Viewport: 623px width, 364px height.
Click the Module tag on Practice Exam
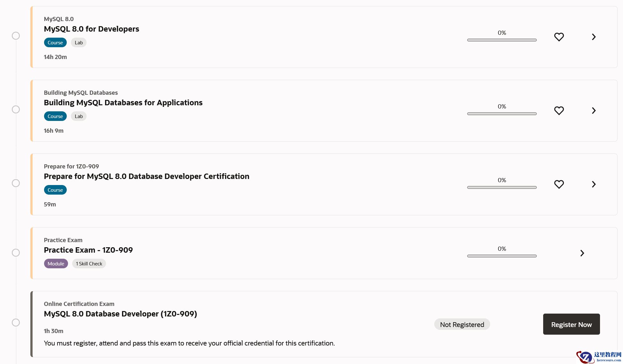(56, 264)
